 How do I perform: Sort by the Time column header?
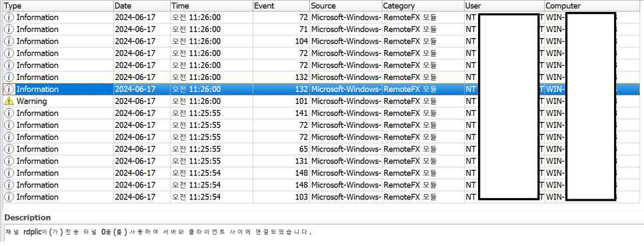(211, 6)
